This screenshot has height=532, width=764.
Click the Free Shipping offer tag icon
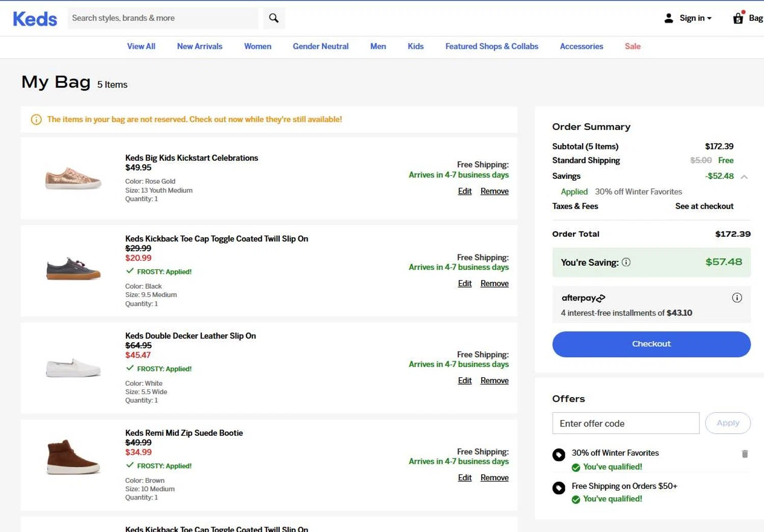tap(559, 488)
